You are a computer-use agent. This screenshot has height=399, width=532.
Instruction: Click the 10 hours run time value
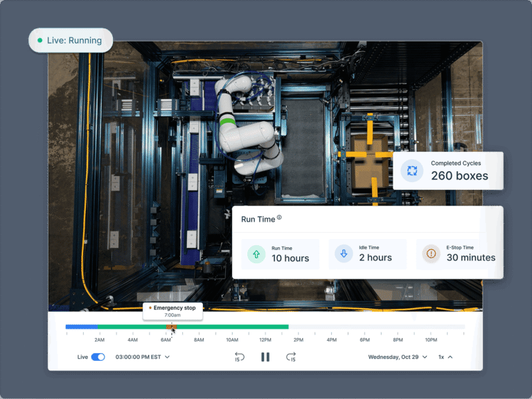290,258
